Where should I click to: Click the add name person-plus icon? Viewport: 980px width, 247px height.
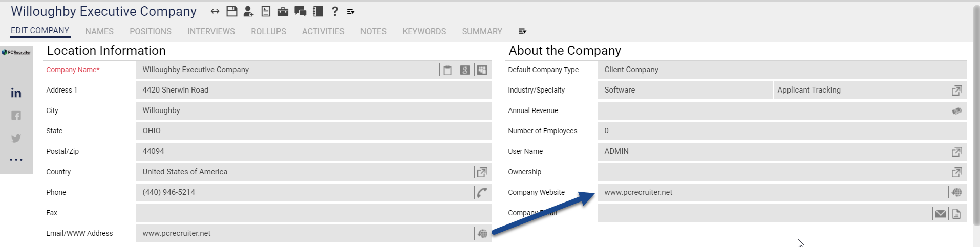[248, 11]
